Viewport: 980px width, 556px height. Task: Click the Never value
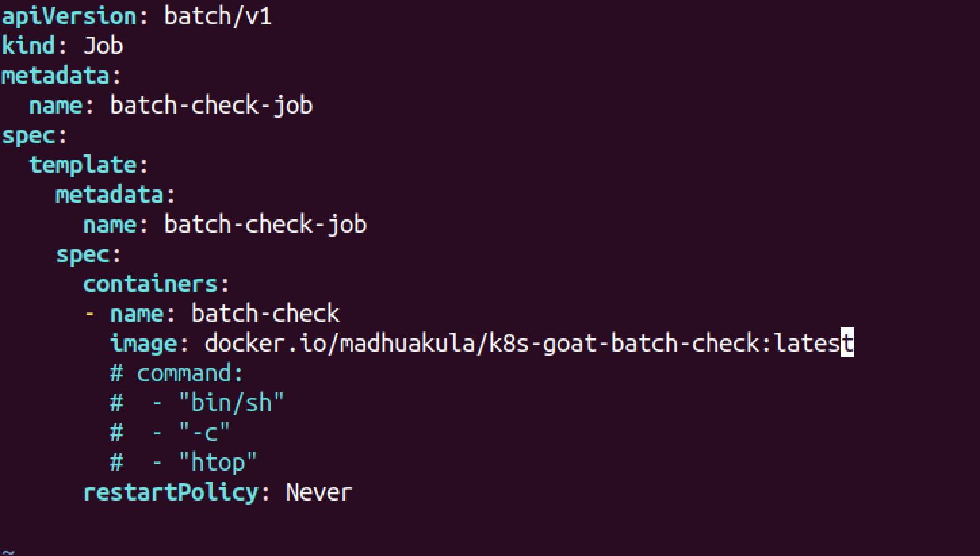coord(319,492)
